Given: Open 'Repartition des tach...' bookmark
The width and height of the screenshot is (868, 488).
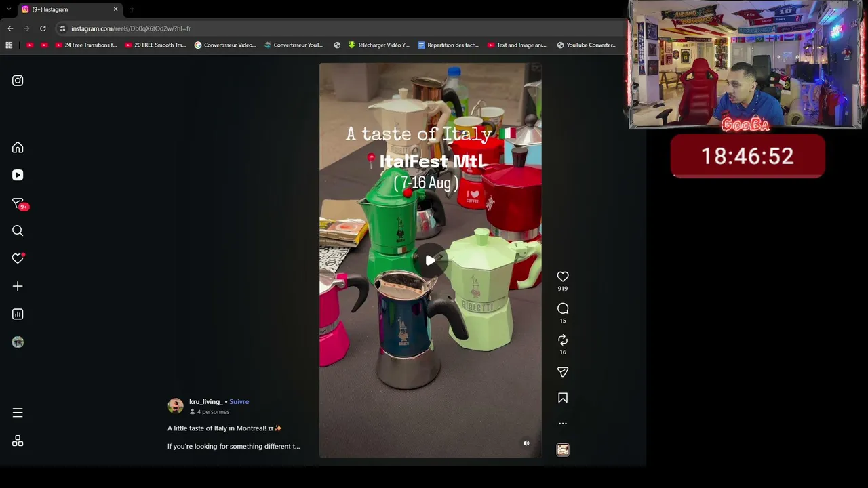Looking at the screenshot, I should coord(448,45).
